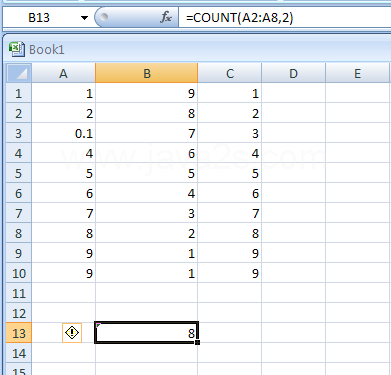The height and width of the screenshot is (375, 391).
Task: Select row 13 header
Action: pos(19,333)
